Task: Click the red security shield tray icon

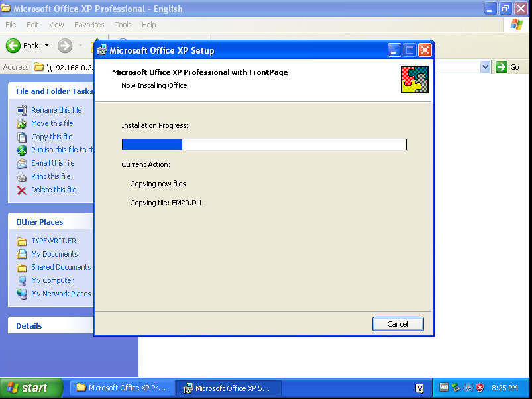Action: click(x=480, y=388)
